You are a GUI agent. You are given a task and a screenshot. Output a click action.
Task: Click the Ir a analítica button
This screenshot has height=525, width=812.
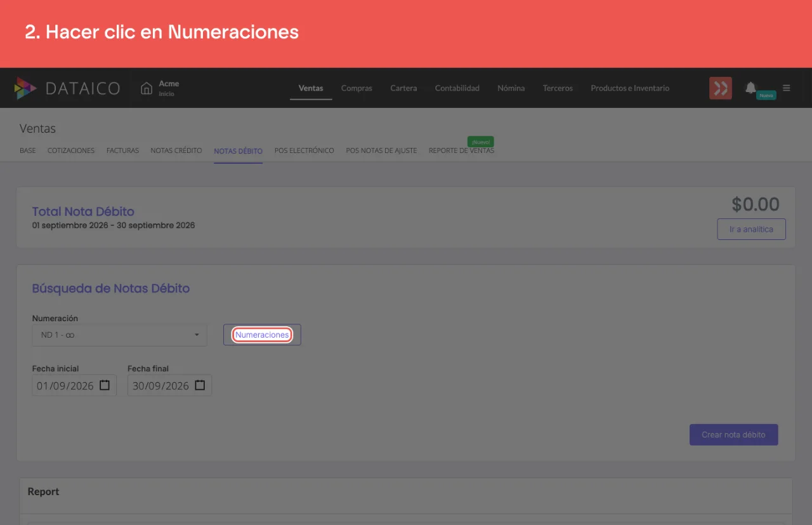point(752,229)
